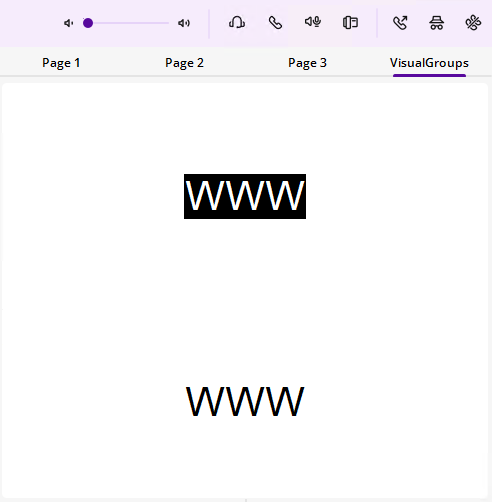Click the phone handset icon
This screenshot has height=502, width=492.
275,23
